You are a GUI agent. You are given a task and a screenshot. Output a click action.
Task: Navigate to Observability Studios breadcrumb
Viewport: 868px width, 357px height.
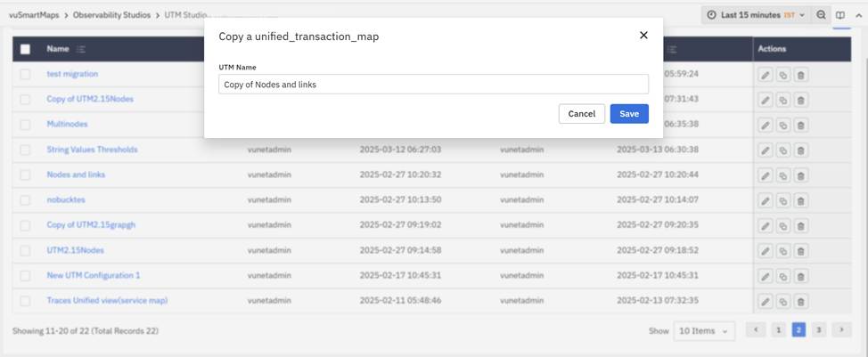(113, 15)
